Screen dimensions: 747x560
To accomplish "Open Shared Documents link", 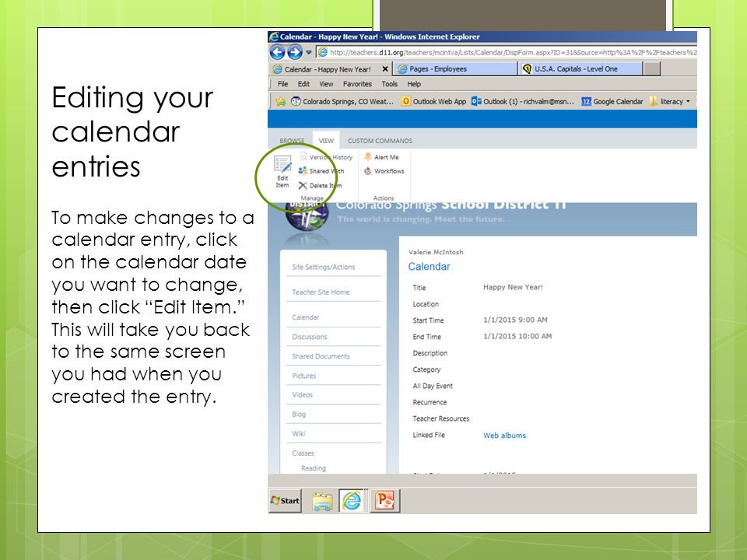I will 321,356.
